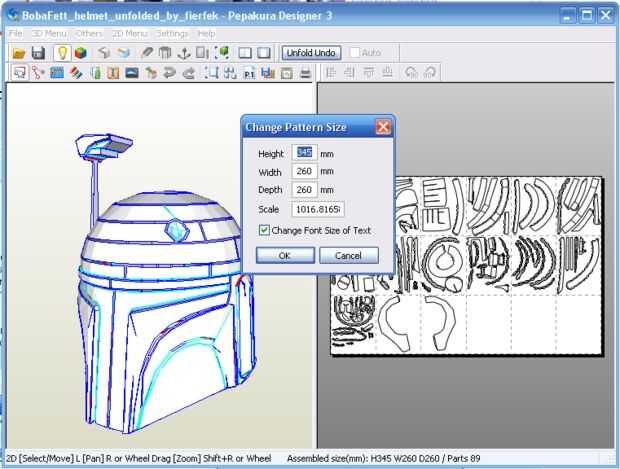
Task: Click the '2D [Select/Move]' status bar hint
Action: (138, 459)
